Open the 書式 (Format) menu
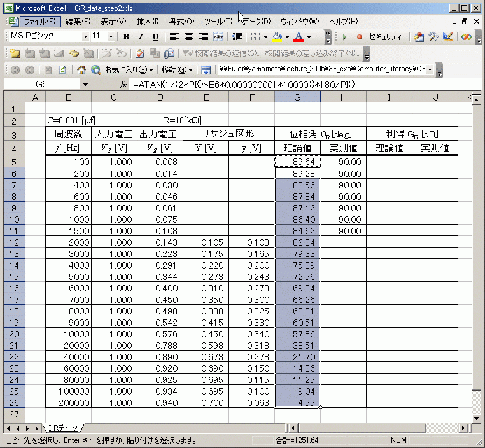485x448 pixels. 181,21
